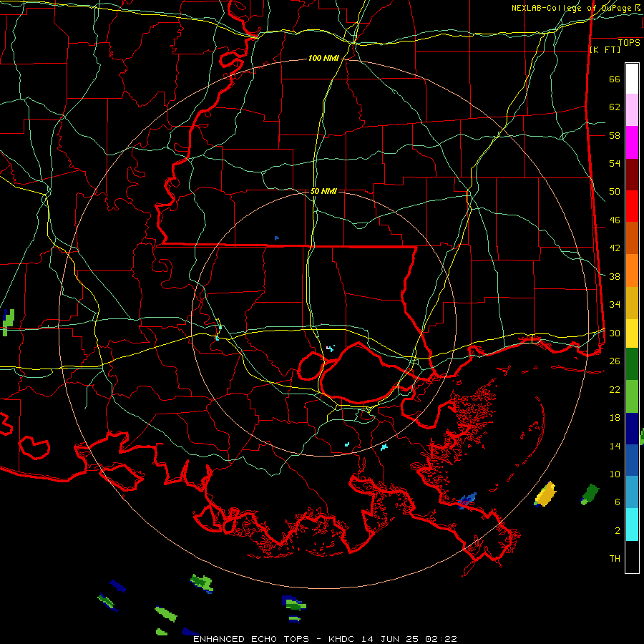Pick the bright orange legend swatch
Image resolution: width=644 pixels, height=644 pixels.
click(x=632, y=270)
